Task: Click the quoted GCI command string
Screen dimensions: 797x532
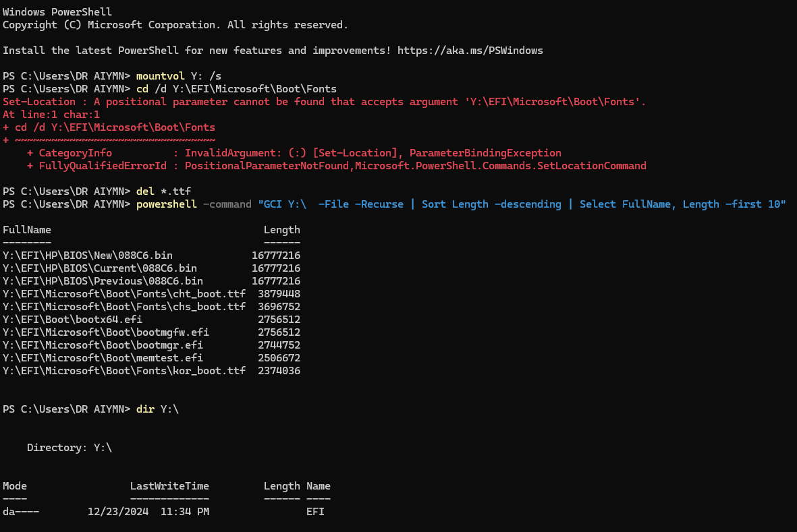Action: [522, 204]
